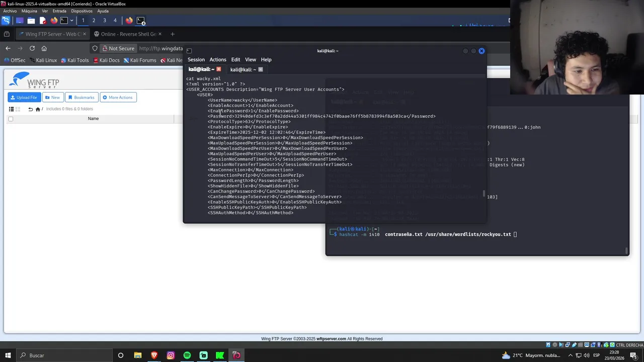
Task: Open the Kali Docs bookmark
Action: (106, 60)
